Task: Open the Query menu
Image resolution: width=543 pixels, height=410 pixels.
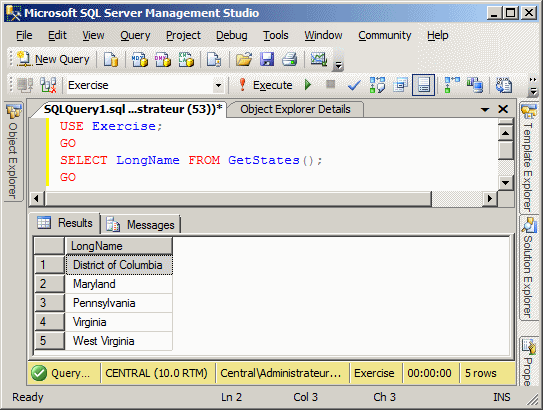Action: [x=135, y=35]
